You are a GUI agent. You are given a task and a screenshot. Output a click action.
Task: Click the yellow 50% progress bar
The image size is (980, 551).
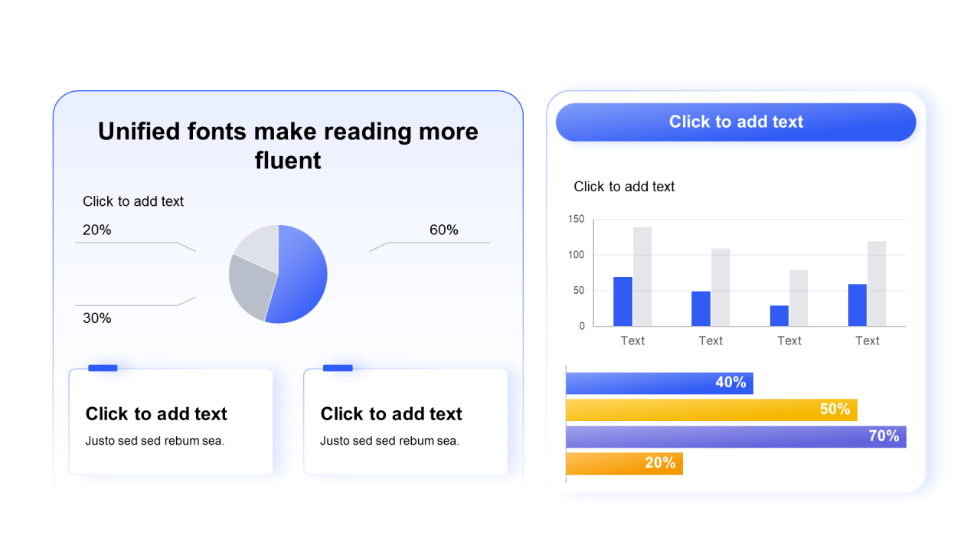[x=711, y=410]
